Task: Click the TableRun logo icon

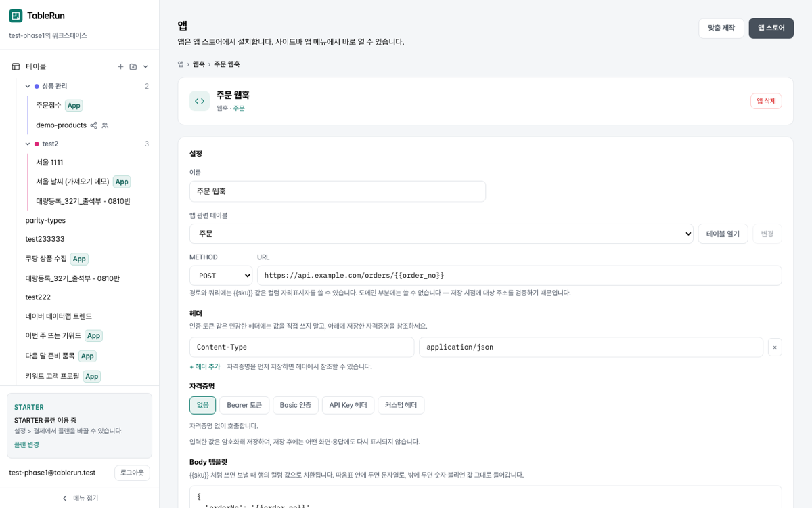Action: point(16,16)
